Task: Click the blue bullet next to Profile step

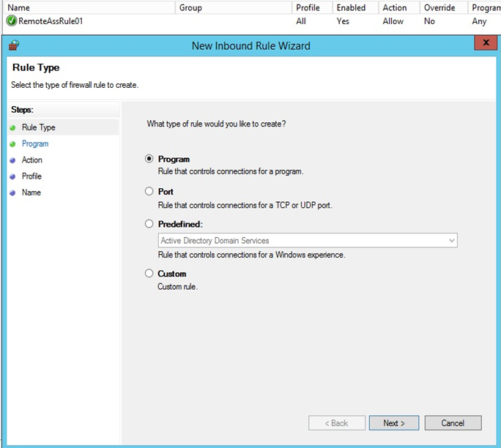Action: 13,176
